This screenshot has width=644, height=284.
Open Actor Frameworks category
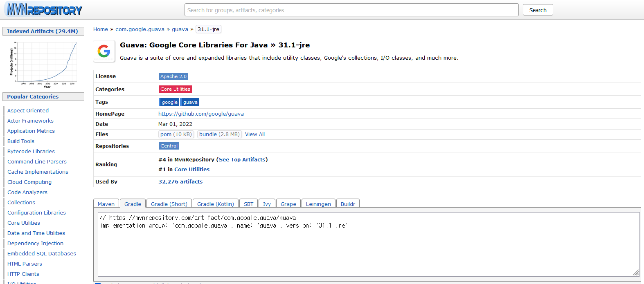click(x=30, y=121)
